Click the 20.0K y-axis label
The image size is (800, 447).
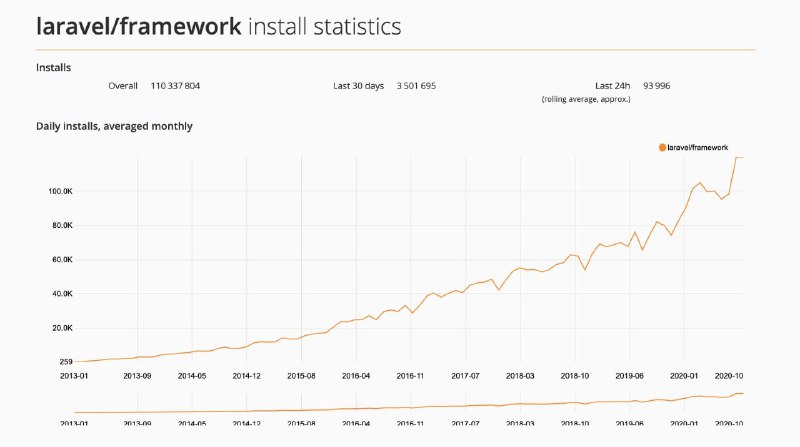click(x=62, y=328)
